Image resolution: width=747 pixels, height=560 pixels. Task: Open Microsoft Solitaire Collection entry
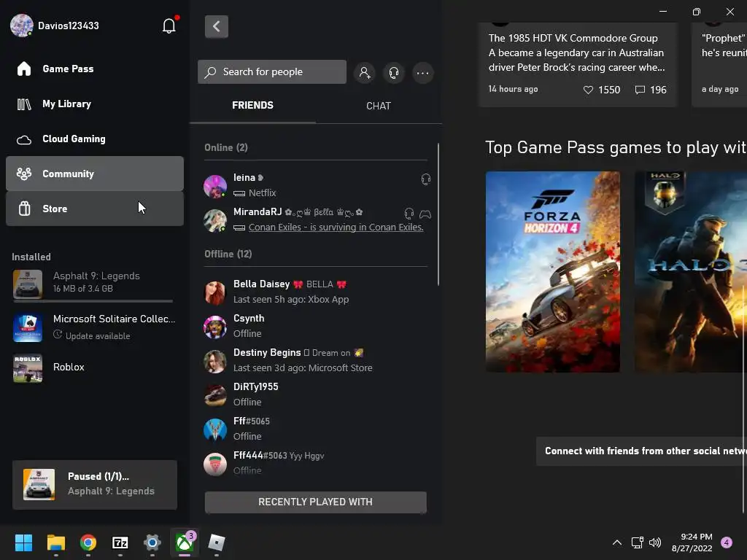[94, 327]
